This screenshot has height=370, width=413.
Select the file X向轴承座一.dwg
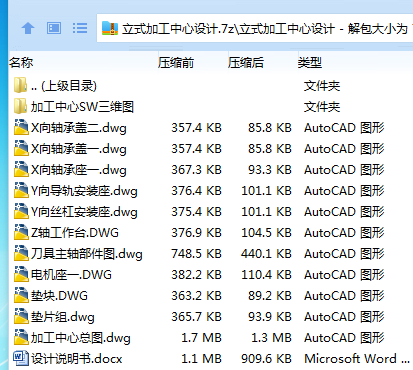[x=79, y=170]
